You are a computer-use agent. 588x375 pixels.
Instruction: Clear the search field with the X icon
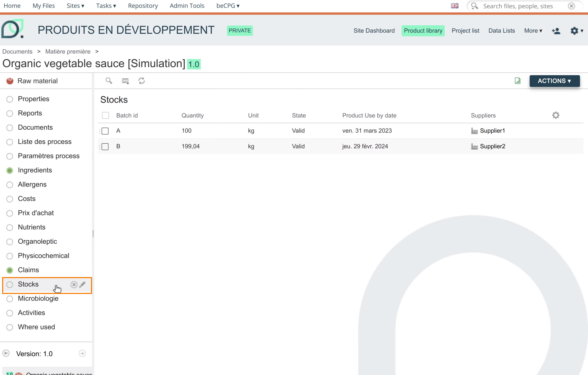[x=571, y=6]
